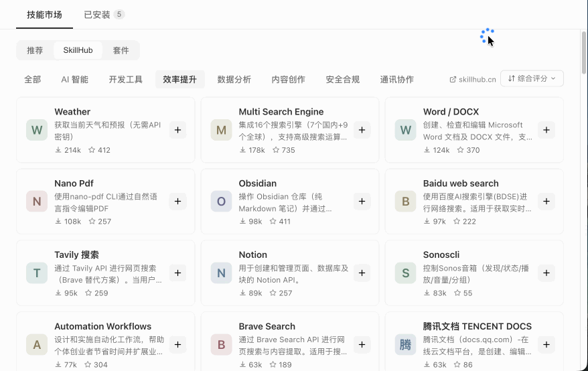Click the Word / DOCX star count 370

[x=468, y=150]
